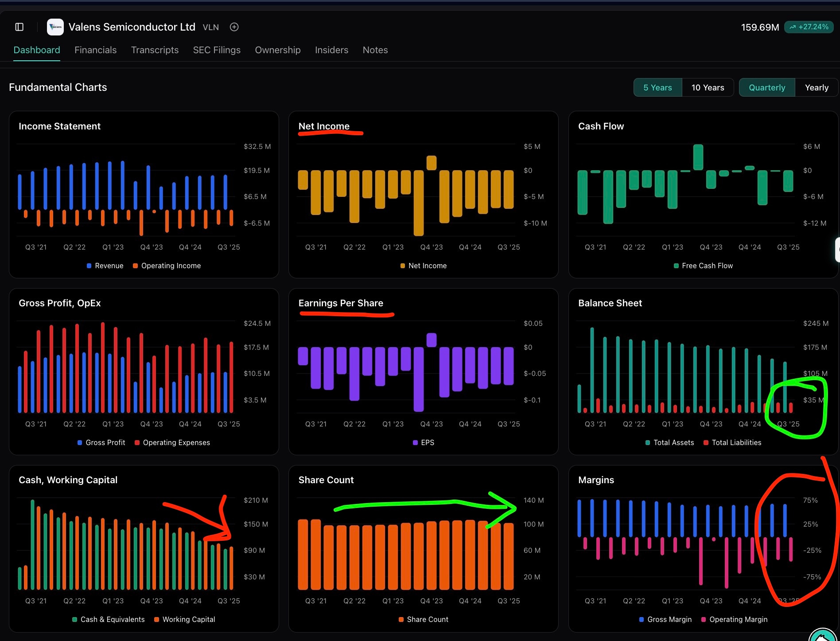
Task: Click the Gross Profit, OpEx chart title
Action: pos(60,303)
